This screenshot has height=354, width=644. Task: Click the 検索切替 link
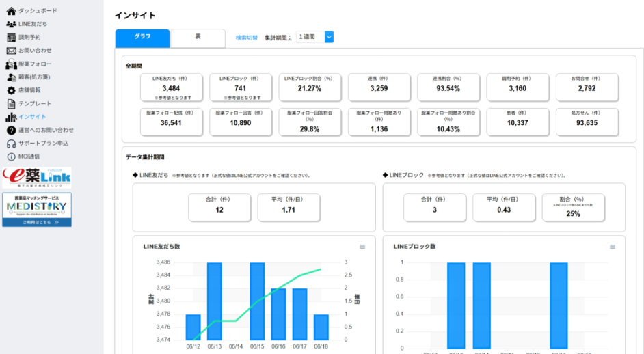click(x=246, y=38)
